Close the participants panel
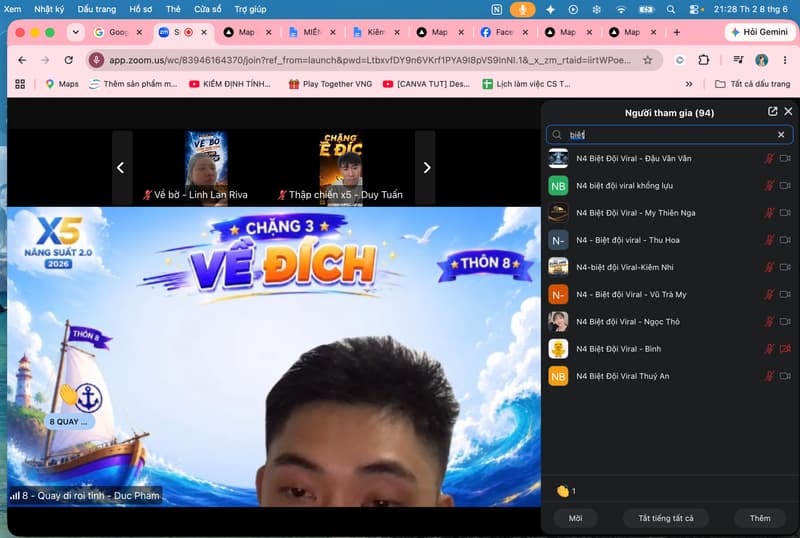The height and width of the screenshot is (538, 800). point(788,111)
